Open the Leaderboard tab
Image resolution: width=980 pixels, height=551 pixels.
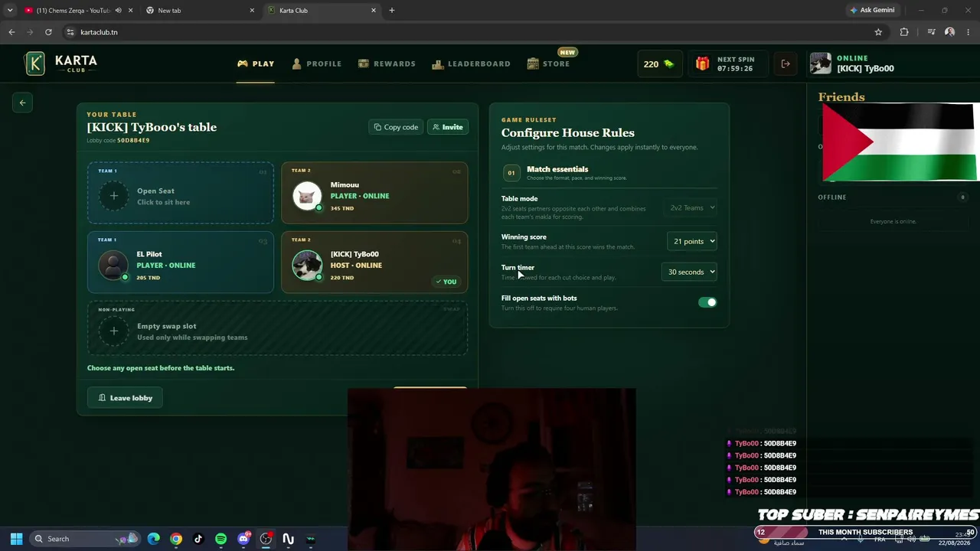tap(471, 64)
